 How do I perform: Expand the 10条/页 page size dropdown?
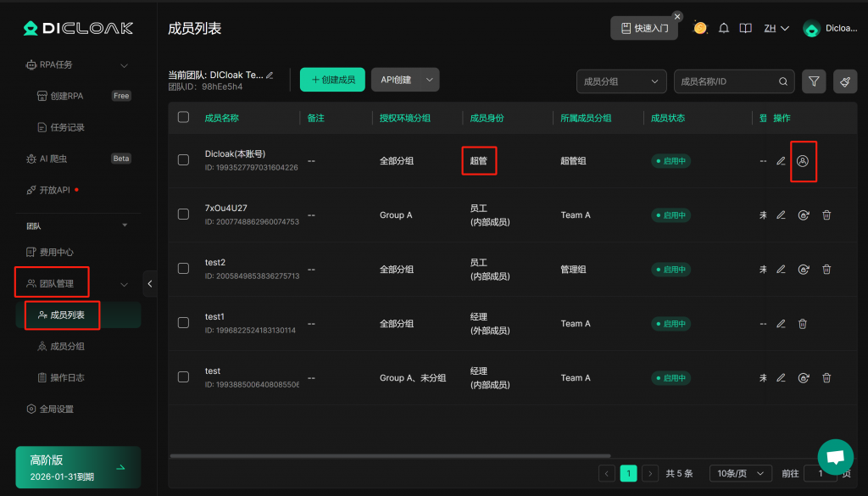740,473
